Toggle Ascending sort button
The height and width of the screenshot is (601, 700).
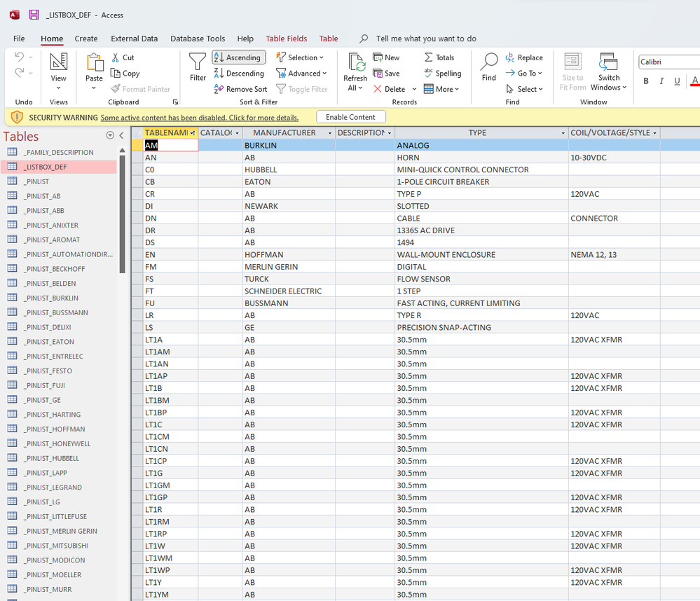[x=239, y=57]
